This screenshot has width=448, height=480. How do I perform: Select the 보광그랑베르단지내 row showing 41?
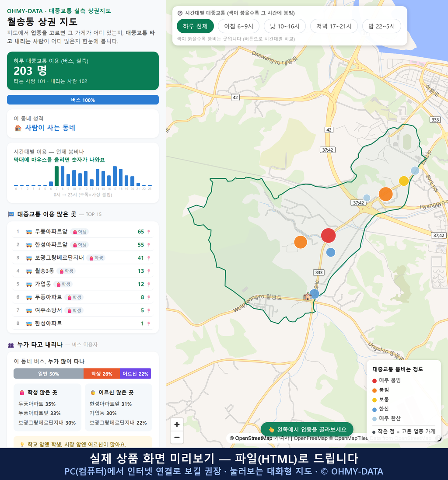(x=83, y=258)
